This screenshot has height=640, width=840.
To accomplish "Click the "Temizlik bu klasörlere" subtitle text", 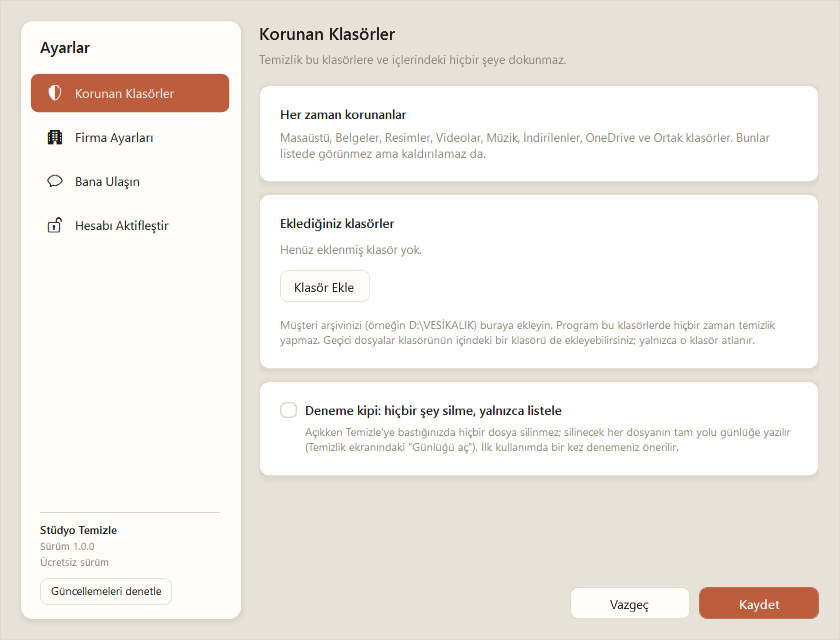I will click(x=412, y=60).
